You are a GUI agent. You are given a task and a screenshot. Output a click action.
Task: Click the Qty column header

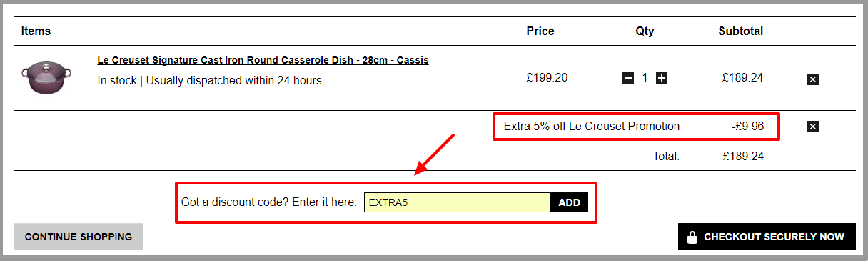(645, 31)
